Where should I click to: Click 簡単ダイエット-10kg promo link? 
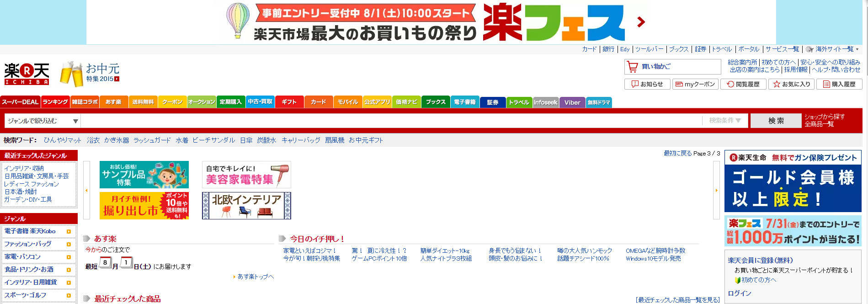[445, 251]
